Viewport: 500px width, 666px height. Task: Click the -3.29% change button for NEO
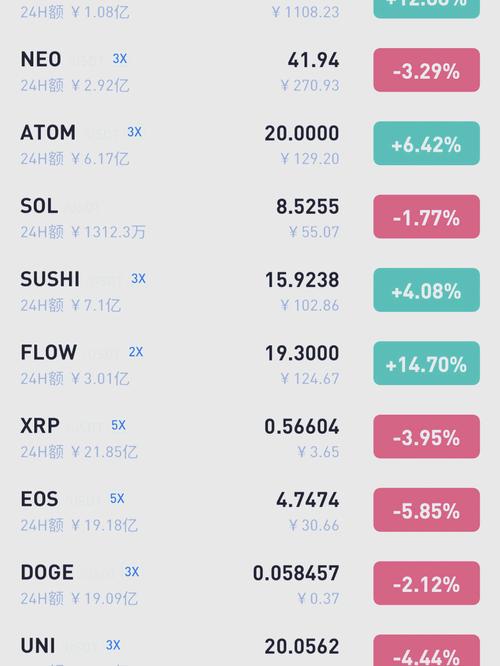point(427,70)
